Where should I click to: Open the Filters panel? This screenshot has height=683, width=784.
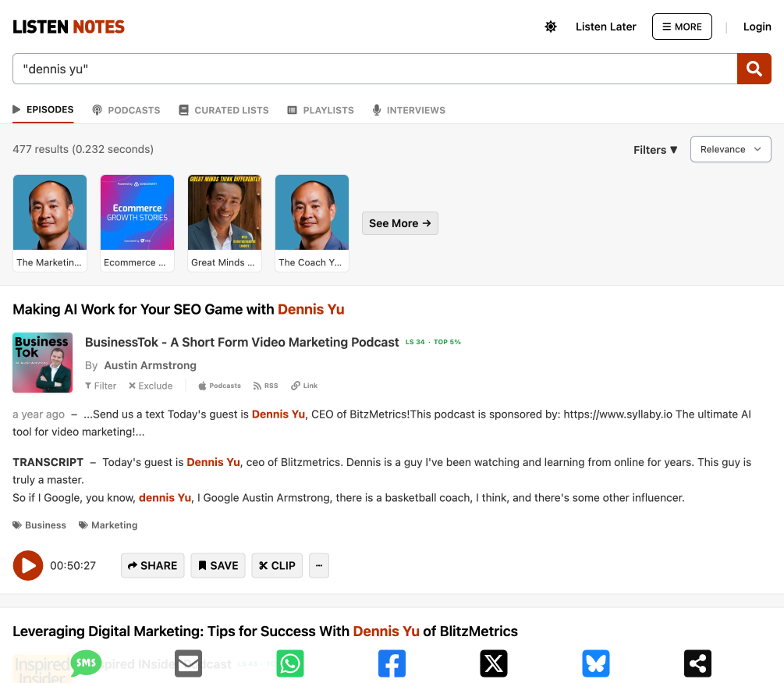point(655,149)
